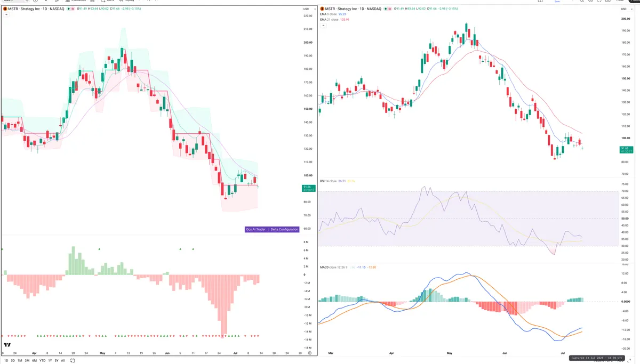Click EMA 21 value 103.91

[345, 20]
